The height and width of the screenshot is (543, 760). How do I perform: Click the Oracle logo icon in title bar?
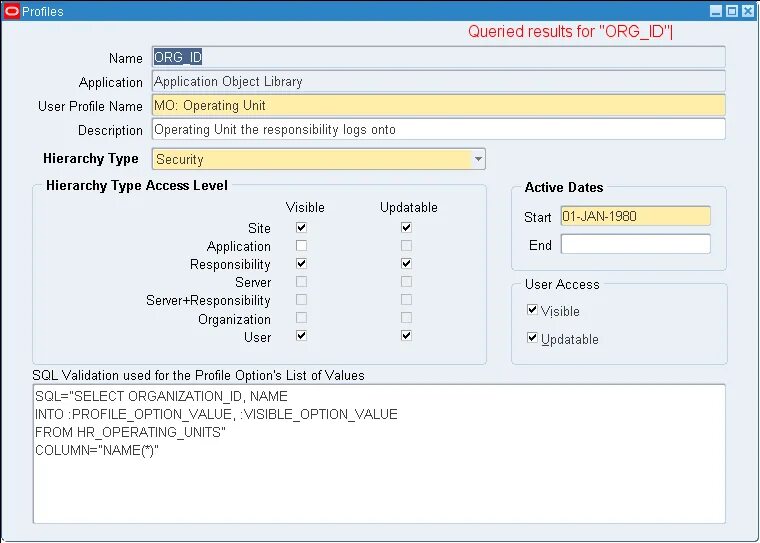point(11,11)
